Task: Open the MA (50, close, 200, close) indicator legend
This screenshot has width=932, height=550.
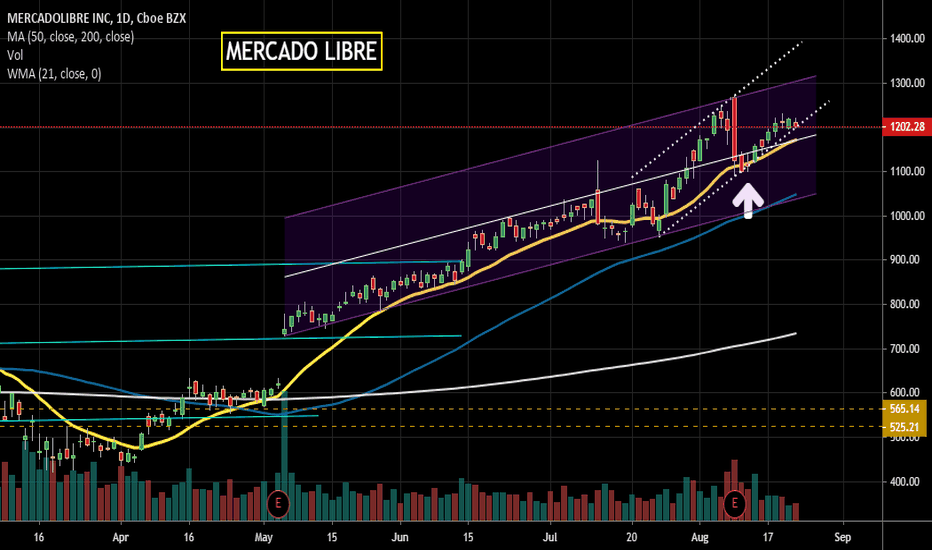Action: (70, 37)
